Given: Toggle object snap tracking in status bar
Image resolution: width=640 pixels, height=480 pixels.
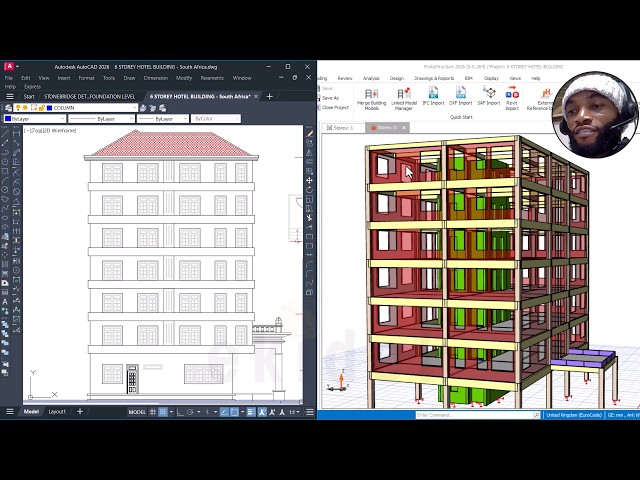Looking at the screenshot, I should tap(224, 412).
